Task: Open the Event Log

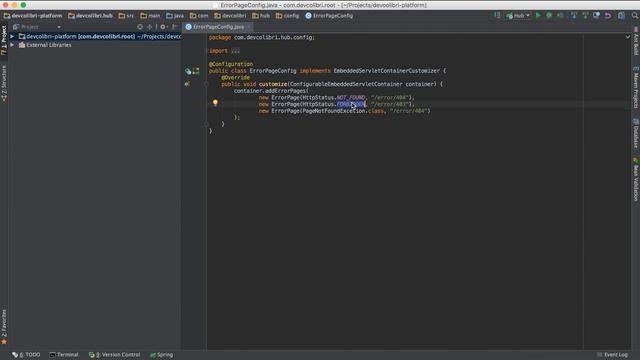Action: coord(612,355)
